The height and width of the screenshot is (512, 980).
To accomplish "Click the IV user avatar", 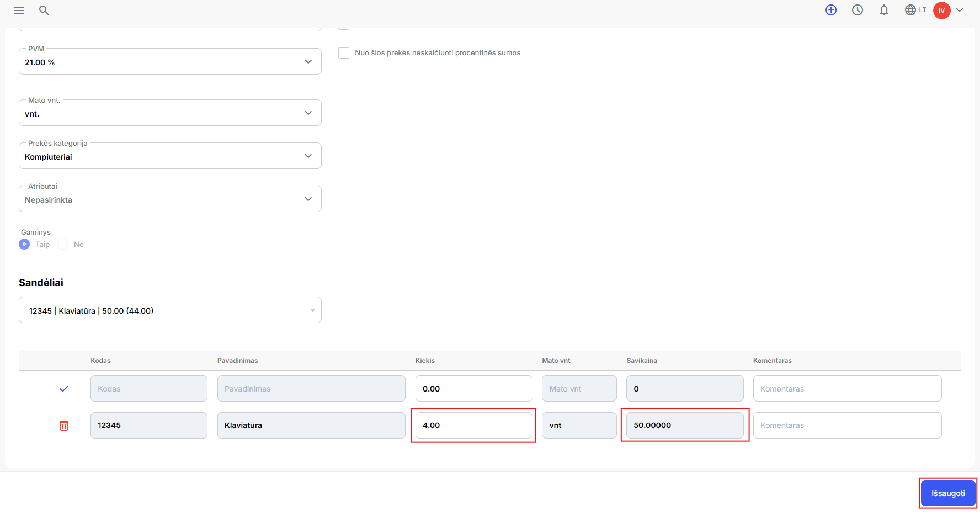I will 942,10.
